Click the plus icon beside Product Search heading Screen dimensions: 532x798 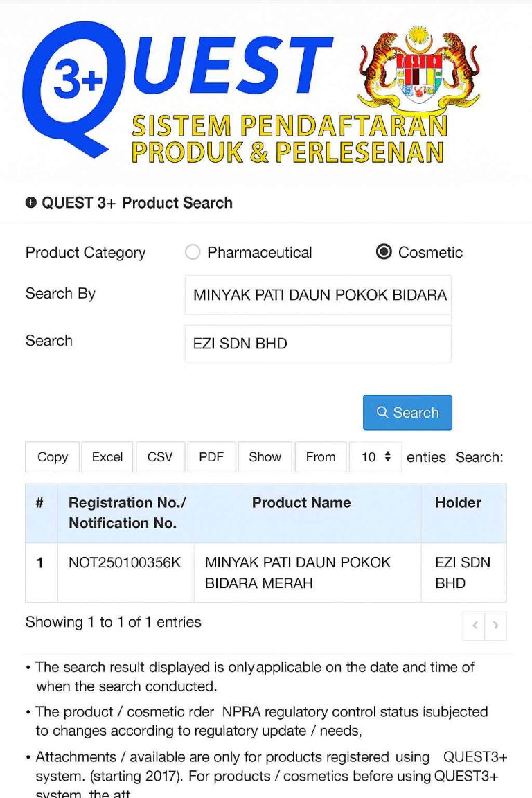30,203
